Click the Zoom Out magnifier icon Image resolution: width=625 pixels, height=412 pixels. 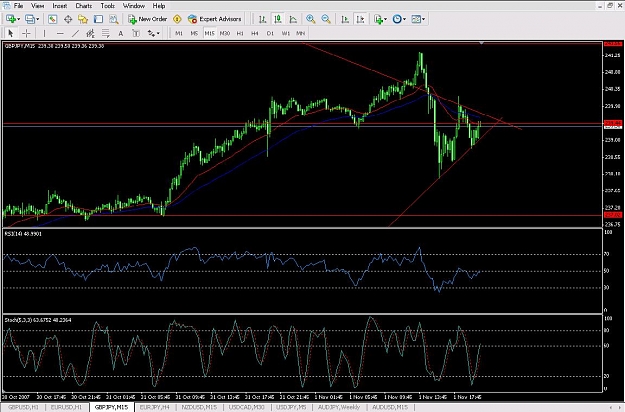click(x=326, y=19)
